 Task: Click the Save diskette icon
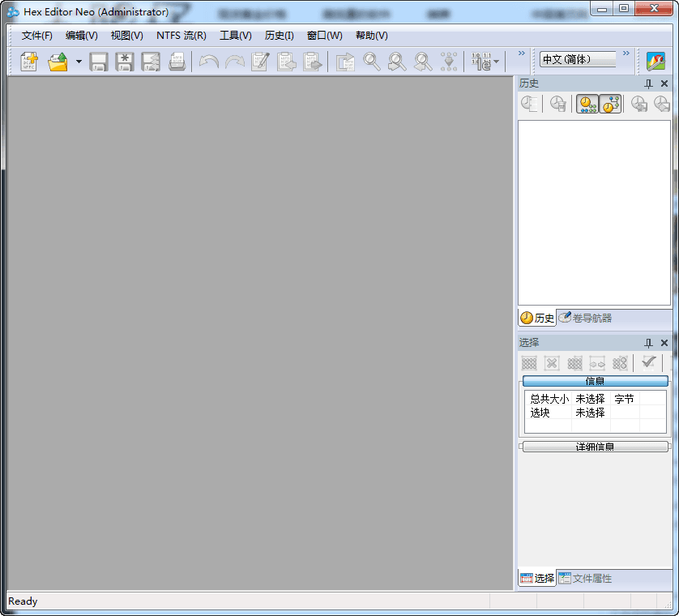click(99, 62)
